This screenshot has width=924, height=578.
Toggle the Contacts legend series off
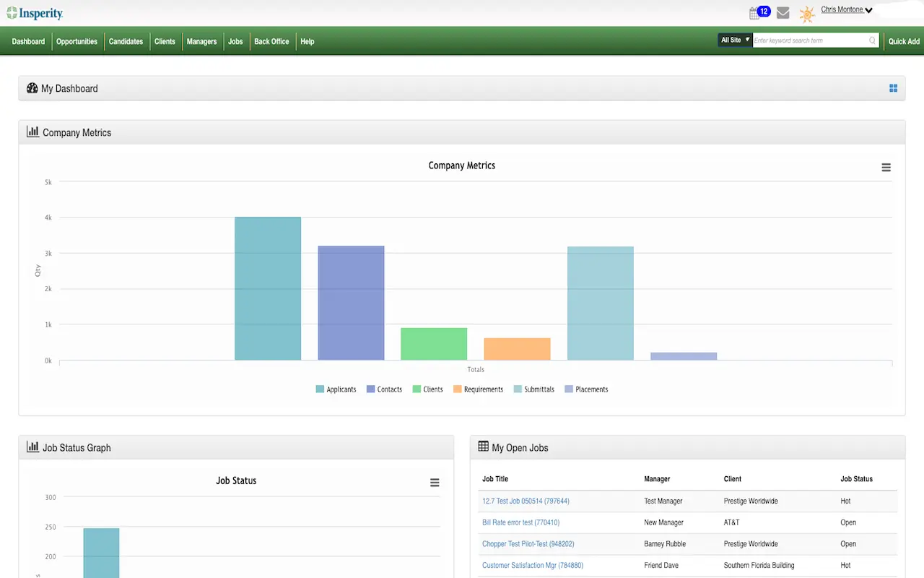pos(384,389)
